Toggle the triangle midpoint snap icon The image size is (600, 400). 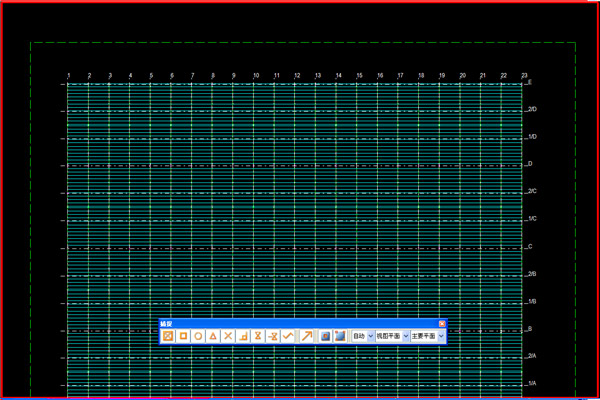(214, 336)
